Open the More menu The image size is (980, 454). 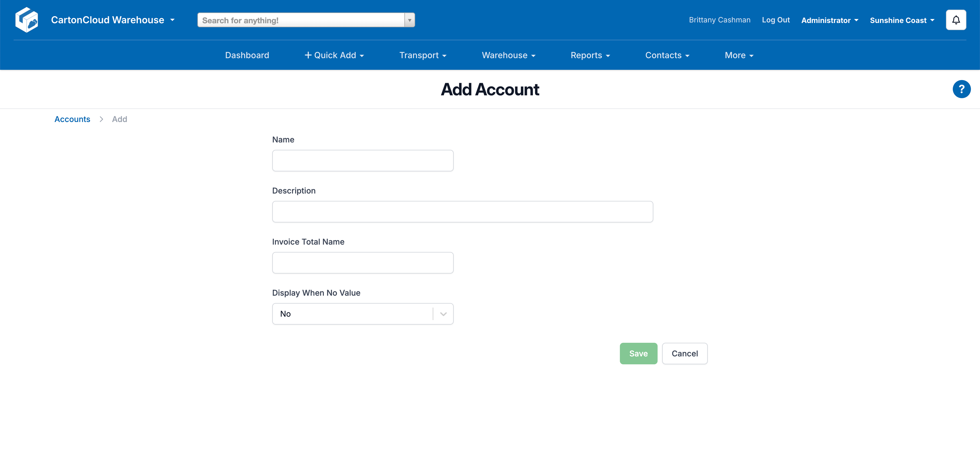[x=738, y=55]
